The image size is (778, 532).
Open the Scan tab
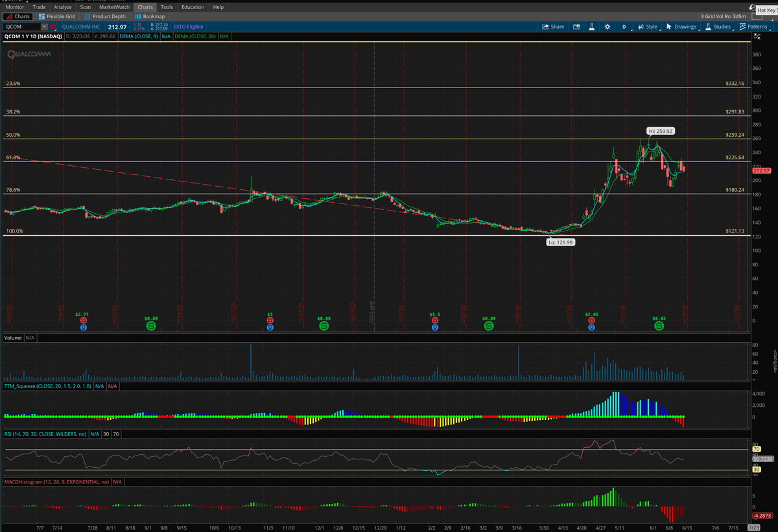tap(86, 6)
